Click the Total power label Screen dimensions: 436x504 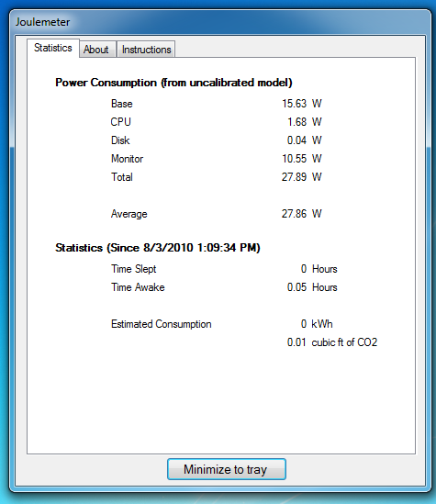pyautogui.click(x=122, y=177)
